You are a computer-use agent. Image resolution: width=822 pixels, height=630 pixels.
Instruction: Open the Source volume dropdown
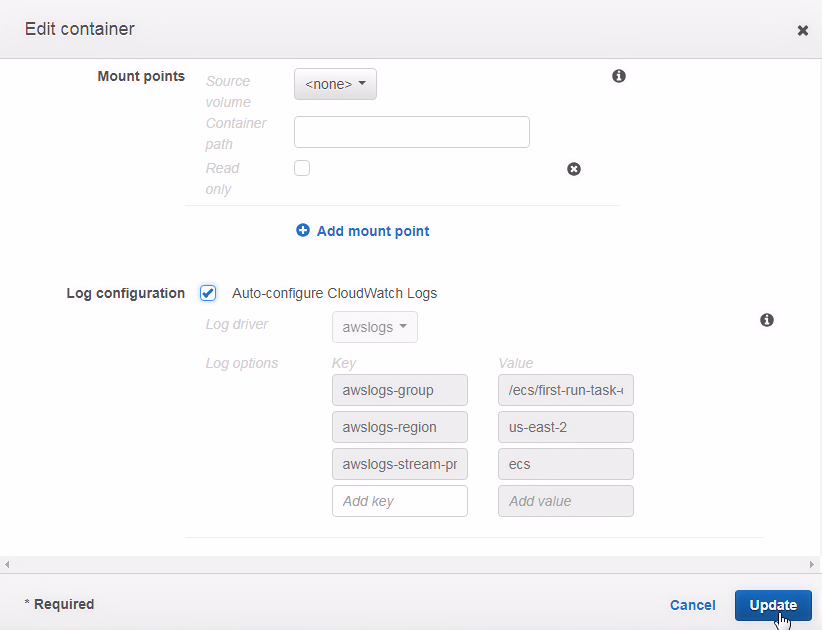[335, 85]
